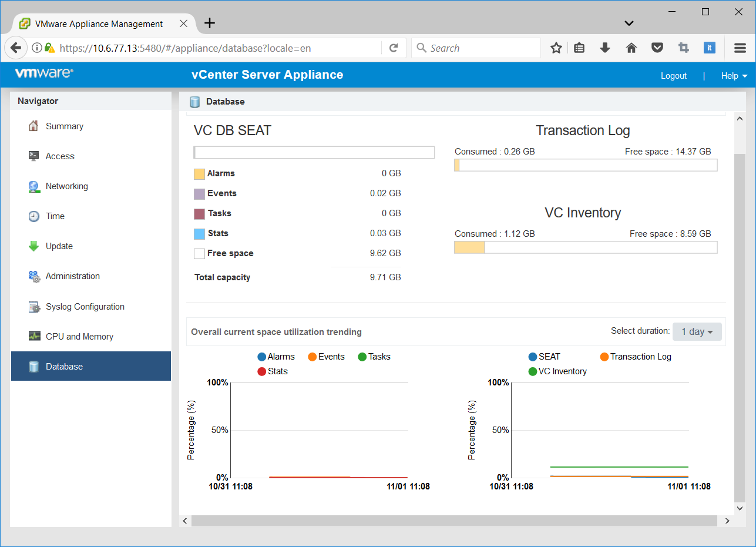Click the horizontal scrollbar left arrow

(185, 521)
